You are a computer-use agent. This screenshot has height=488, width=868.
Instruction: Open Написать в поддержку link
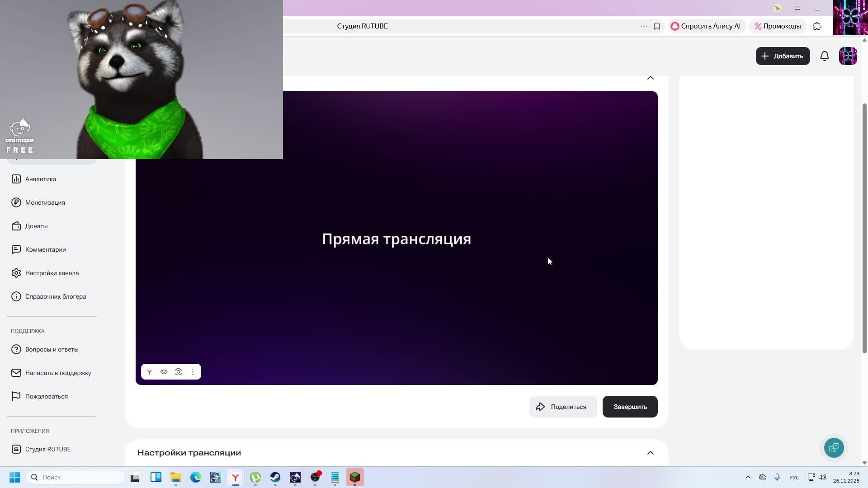point(58,373)
